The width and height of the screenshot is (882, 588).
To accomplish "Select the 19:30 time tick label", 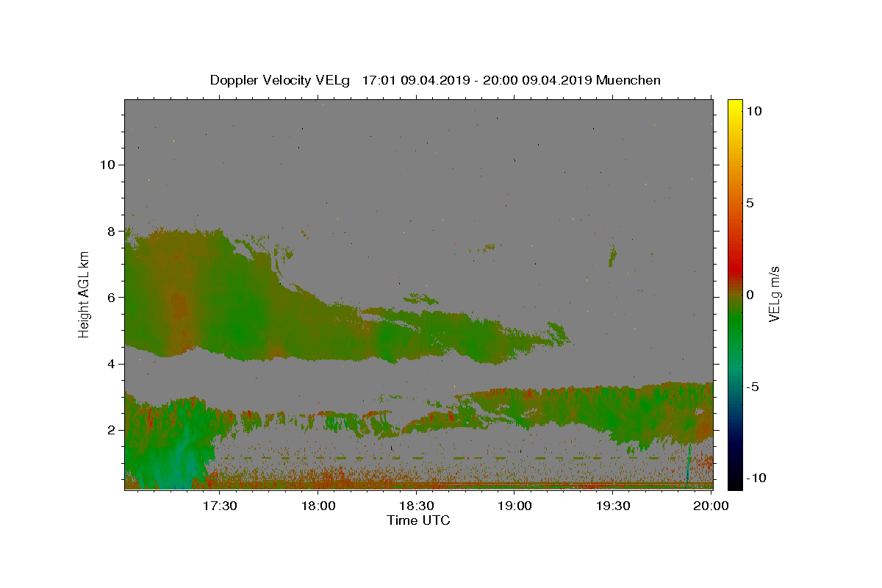I will pos(613,506).
